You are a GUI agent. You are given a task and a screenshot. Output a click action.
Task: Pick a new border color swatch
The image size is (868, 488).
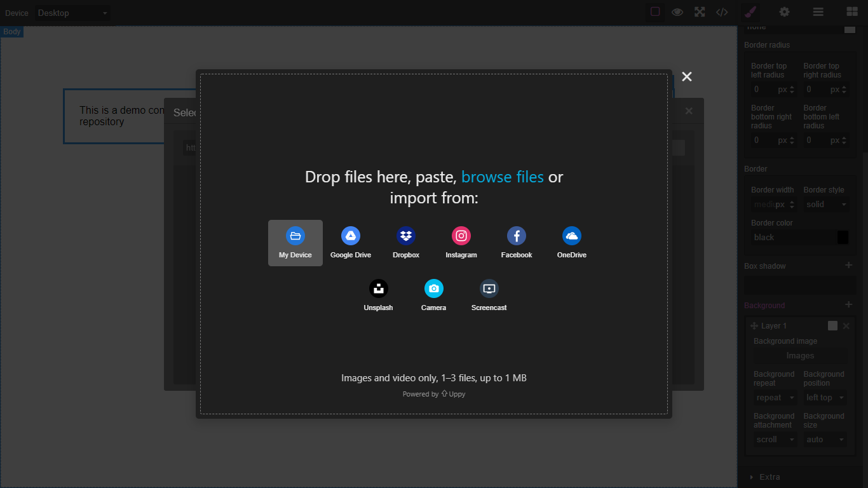(842, 236)
